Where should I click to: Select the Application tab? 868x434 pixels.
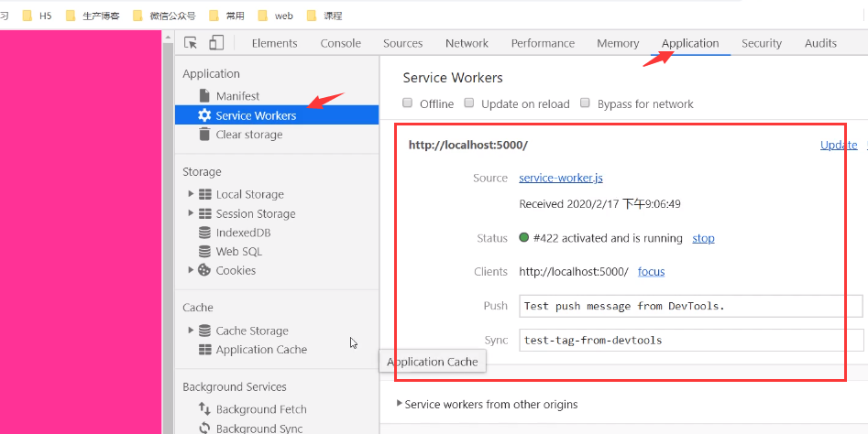690,43
